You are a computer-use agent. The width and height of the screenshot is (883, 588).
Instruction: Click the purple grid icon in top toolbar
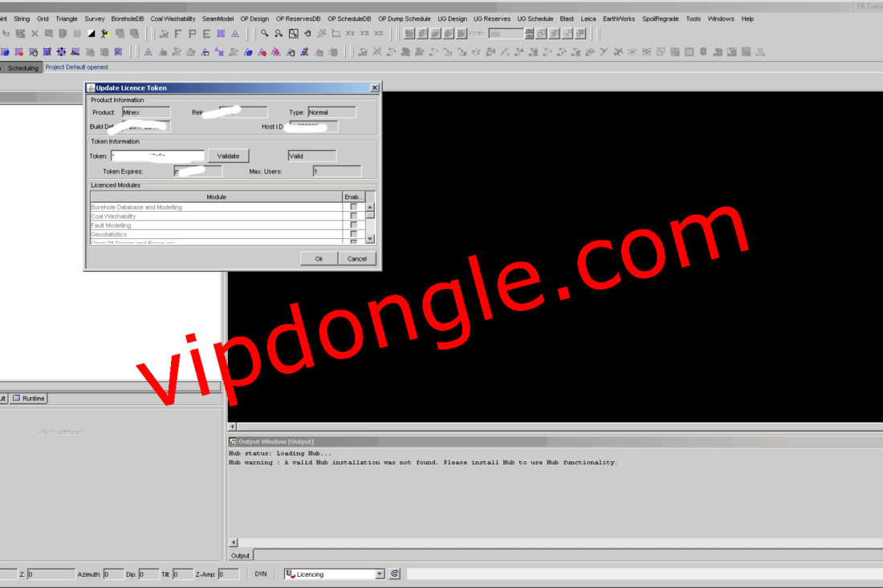tap(221, 34)
